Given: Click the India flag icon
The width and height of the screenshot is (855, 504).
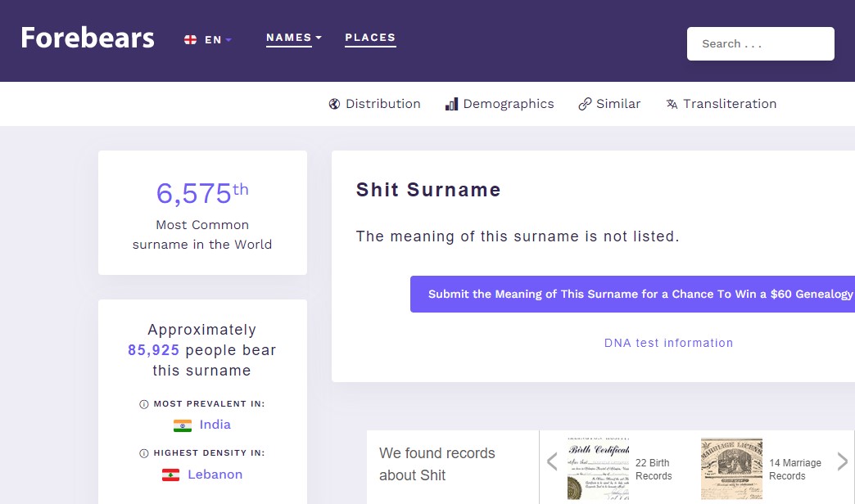Looking at the screenshot, I should [x=183, y=425].
